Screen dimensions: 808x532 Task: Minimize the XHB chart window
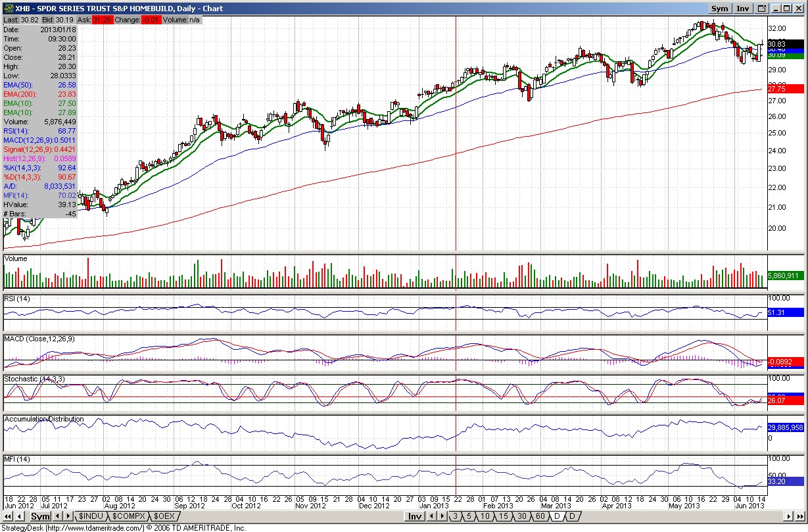coord(776,9)
